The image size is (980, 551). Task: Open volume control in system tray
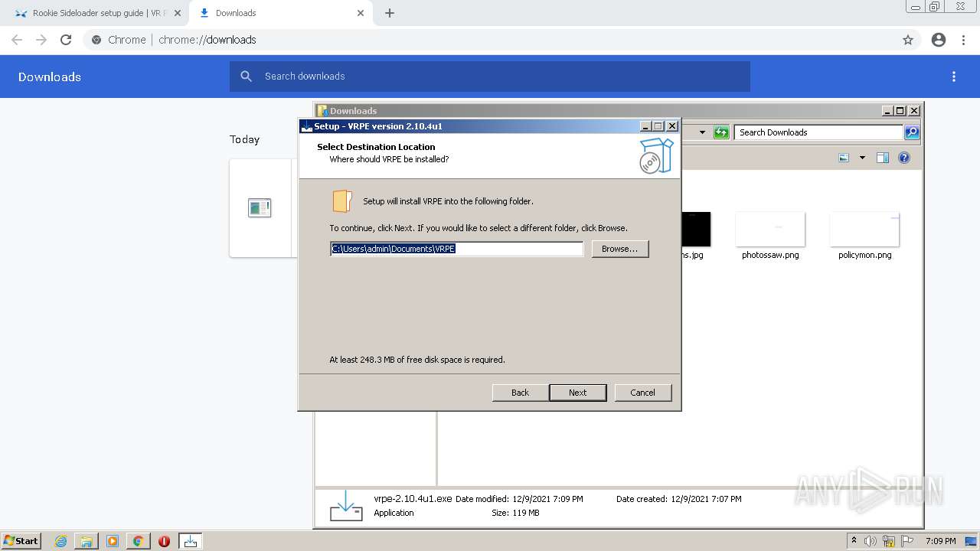871,541
